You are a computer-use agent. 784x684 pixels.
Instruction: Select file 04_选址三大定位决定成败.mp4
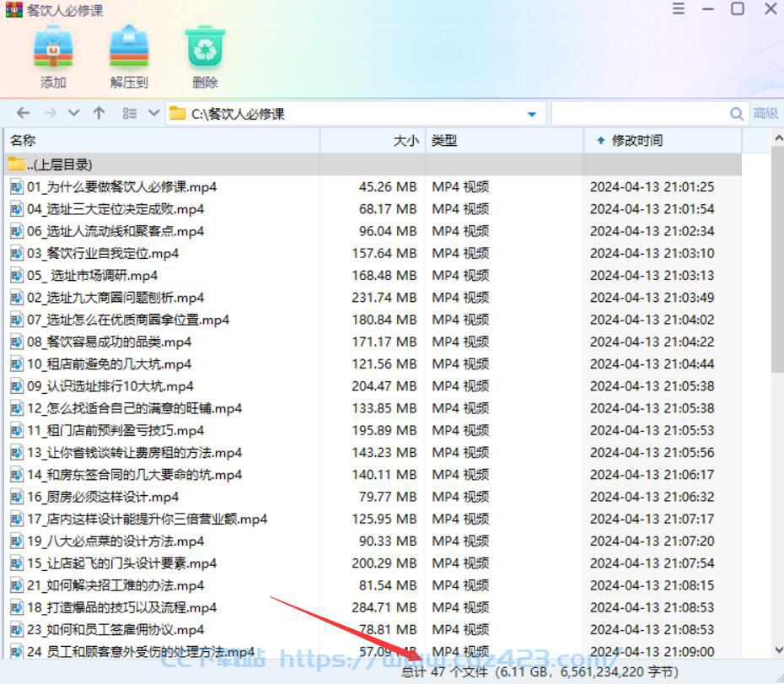click(373, 209)
